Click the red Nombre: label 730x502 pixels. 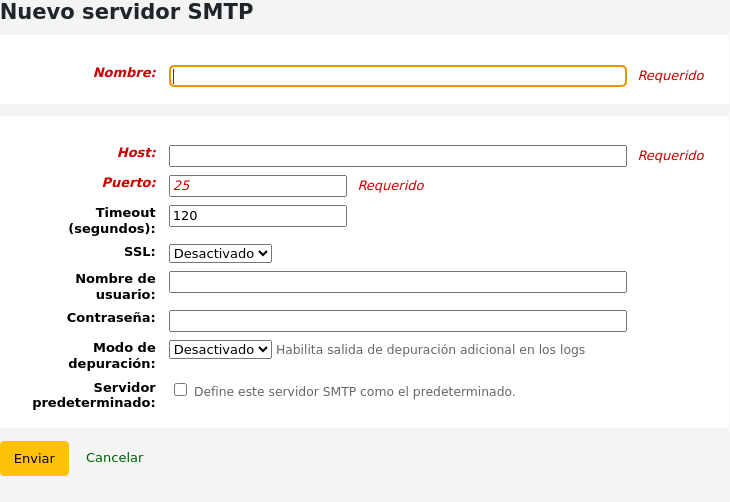(x=125, y=73)
